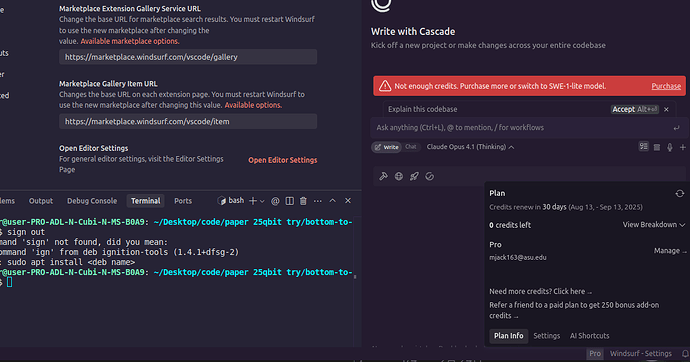
Task: Toggle Cascade to Chat mode
Action: pos(411,147)
